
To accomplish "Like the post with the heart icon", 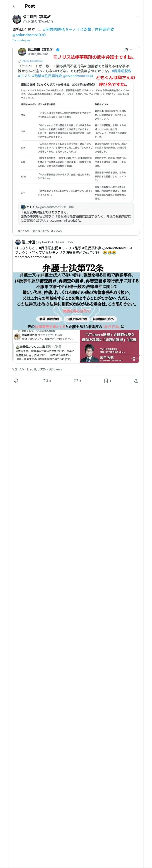I will (x=76, y=380).
